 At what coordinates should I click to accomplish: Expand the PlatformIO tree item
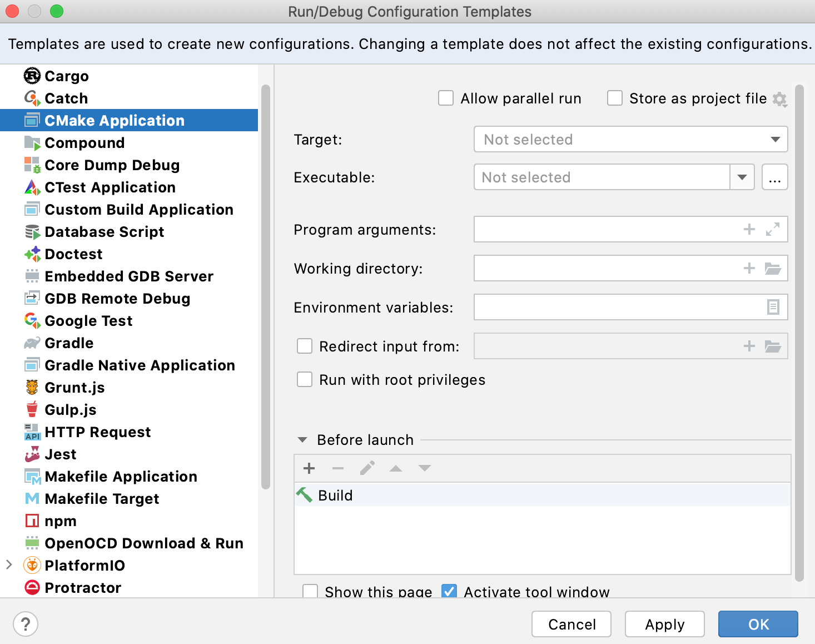pos(9,565)
